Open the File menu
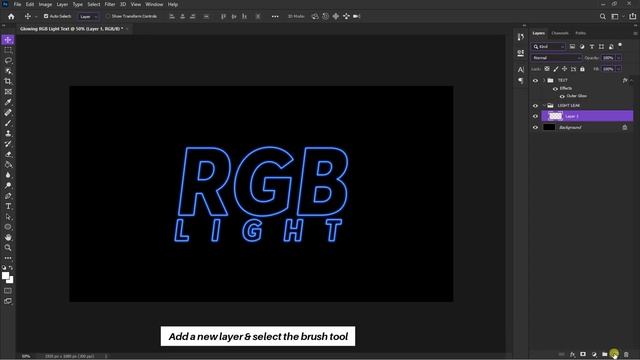 tap(17, 4)
